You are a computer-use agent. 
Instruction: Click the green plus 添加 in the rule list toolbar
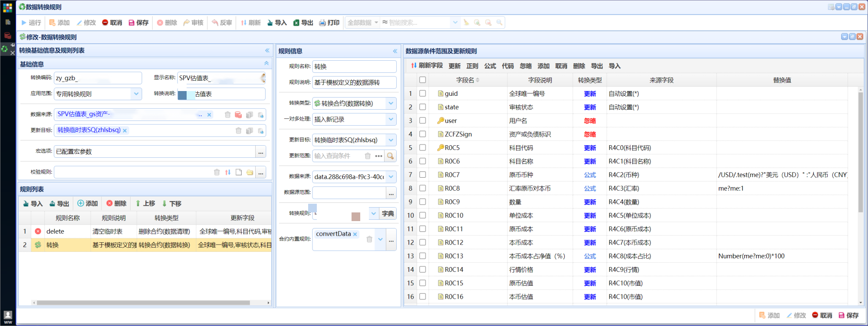[87, 203]
